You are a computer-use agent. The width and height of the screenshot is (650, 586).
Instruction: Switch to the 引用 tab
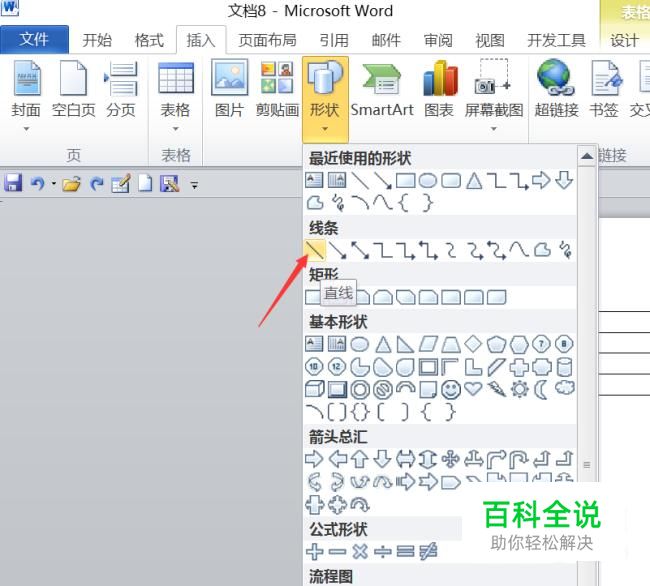point(334,40)
